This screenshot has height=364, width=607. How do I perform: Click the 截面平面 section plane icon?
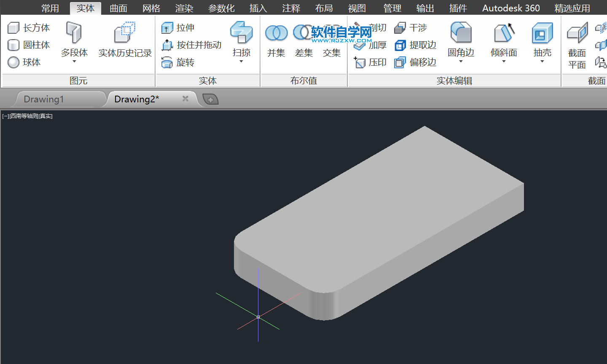[577, 33]
